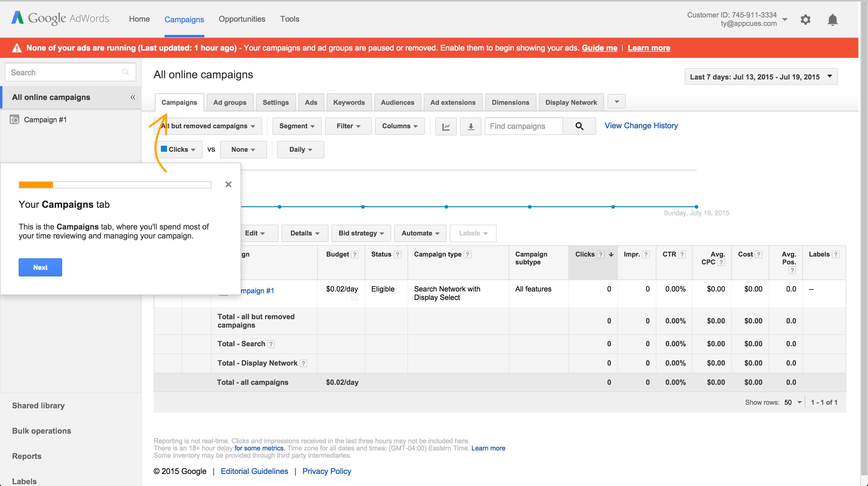868x486 pixels.
Task: Open the account dropdown next to Customer ID
Action: pos(785,20)
